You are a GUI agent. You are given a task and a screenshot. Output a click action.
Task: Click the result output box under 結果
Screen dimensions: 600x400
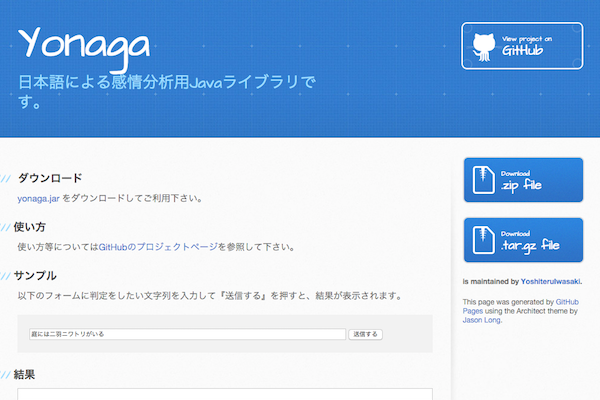[x=225, y=394]
